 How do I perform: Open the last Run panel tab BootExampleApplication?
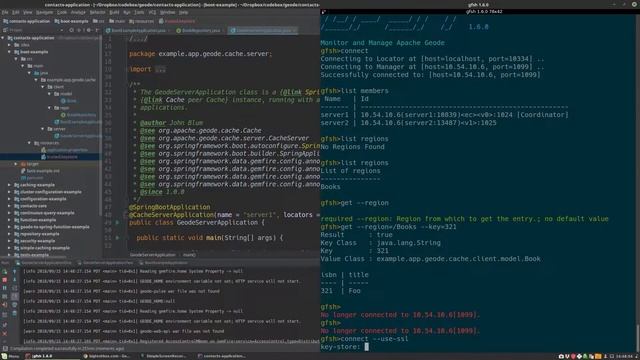click(163, 263)
